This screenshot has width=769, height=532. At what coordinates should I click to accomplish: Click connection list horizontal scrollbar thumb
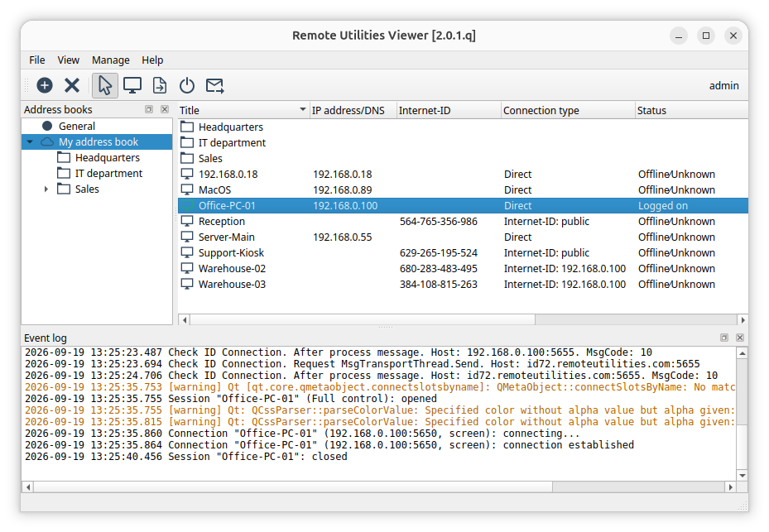[x=363, y=319]
